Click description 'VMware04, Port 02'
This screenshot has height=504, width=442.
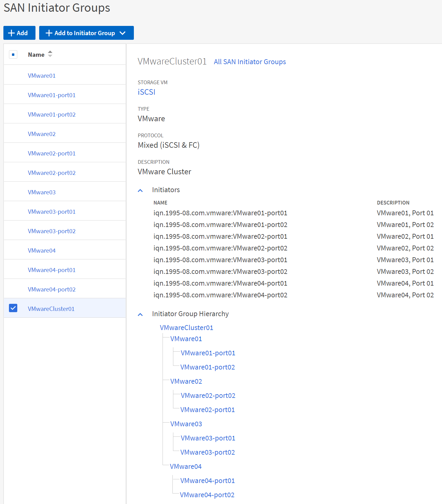(x=405, y=295)
